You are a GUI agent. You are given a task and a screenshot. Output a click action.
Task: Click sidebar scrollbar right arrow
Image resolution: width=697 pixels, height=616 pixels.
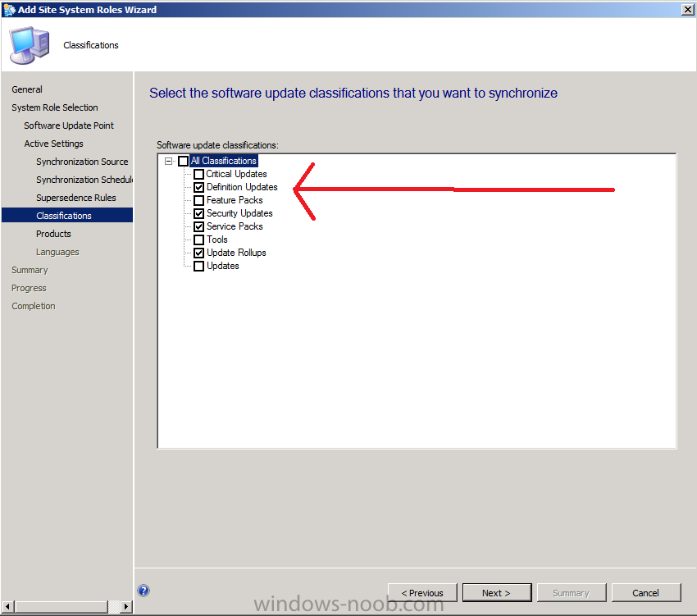[x=126, y=606]
